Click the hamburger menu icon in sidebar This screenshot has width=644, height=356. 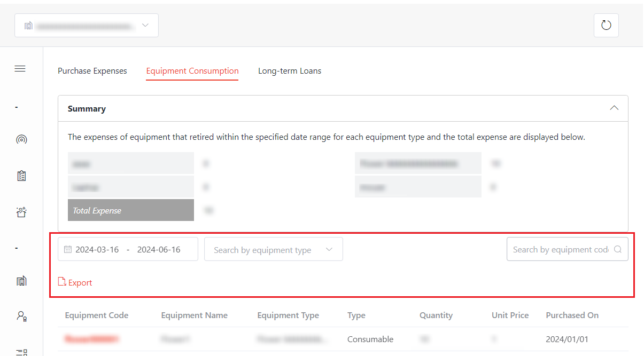(x=20, y=69)
